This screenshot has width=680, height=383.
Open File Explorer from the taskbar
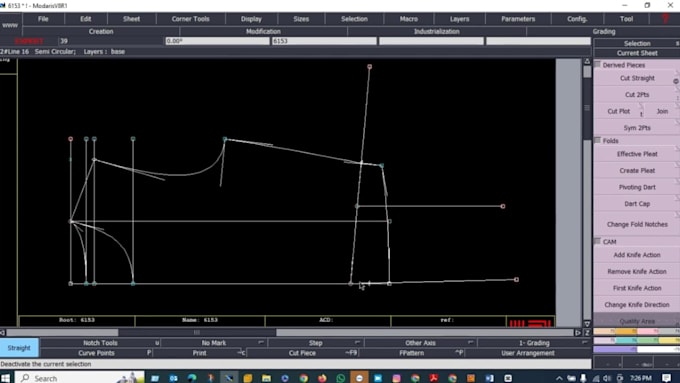point(266,378)
